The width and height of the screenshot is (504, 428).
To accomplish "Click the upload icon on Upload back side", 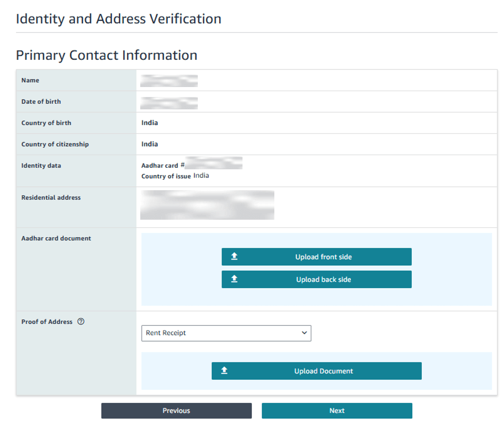I will pyautogui.click(x=234, y=279).
